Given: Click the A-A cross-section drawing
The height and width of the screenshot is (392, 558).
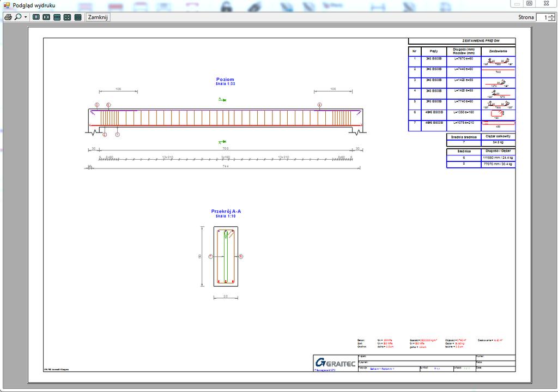Looking at the screenshot, I should [x=226, y=256].
